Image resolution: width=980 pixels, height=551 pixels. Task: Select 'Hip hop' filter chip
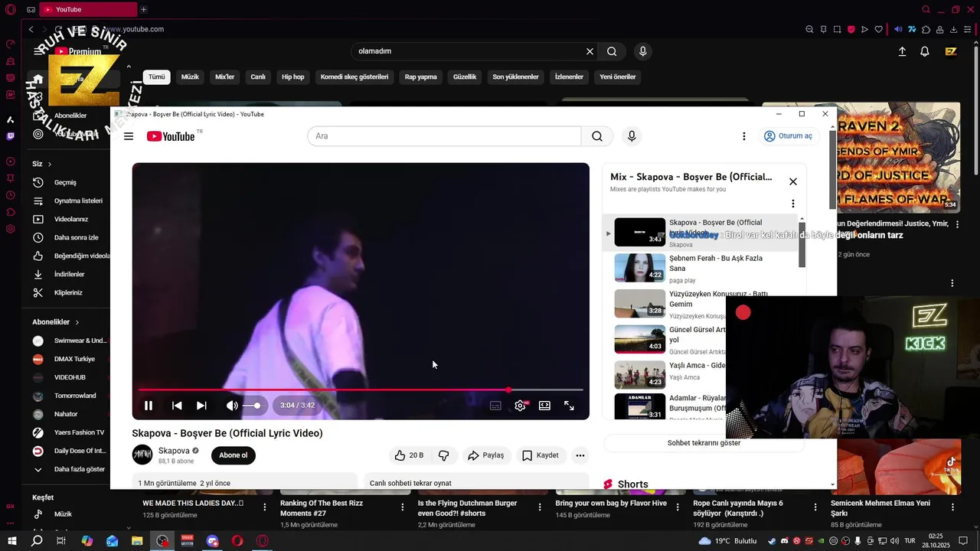292,77
